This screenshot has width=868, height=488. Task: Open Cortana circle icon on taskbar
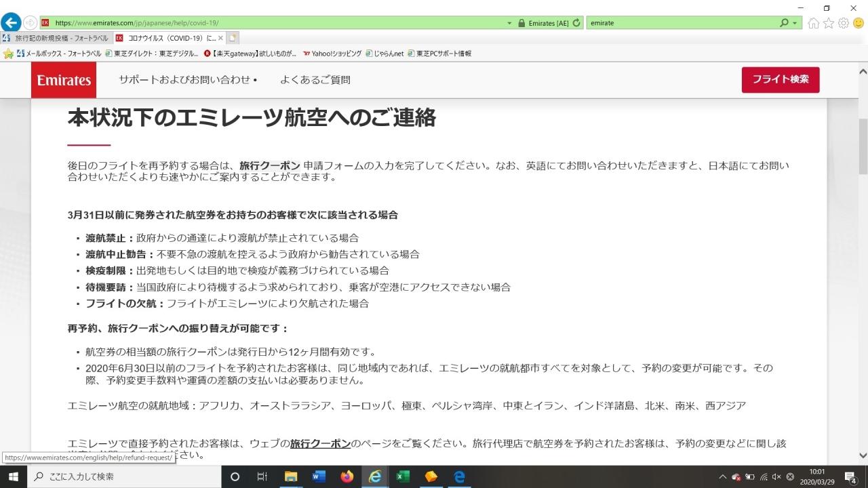coord(235,476)
